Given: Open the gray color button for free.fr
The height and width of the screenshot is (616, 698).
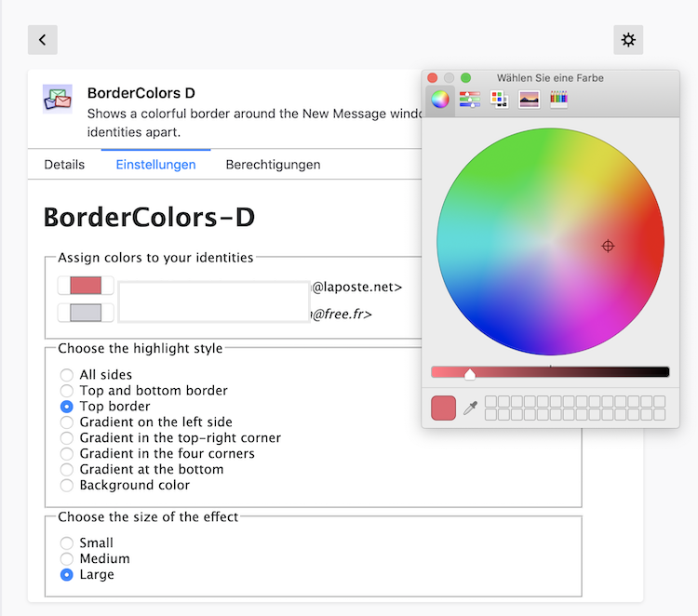Looking at the screenshot, I should point(86,313).
